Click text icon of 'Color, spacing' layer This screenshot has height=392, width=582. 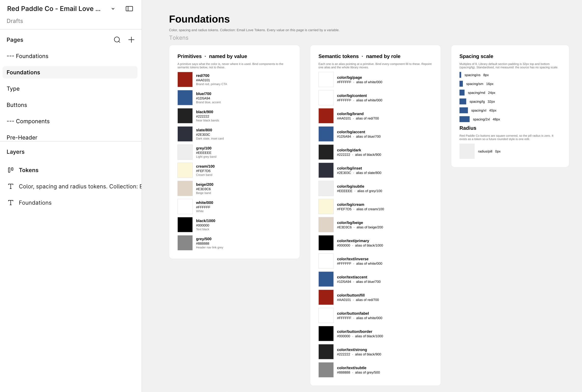tap(11, 186)
